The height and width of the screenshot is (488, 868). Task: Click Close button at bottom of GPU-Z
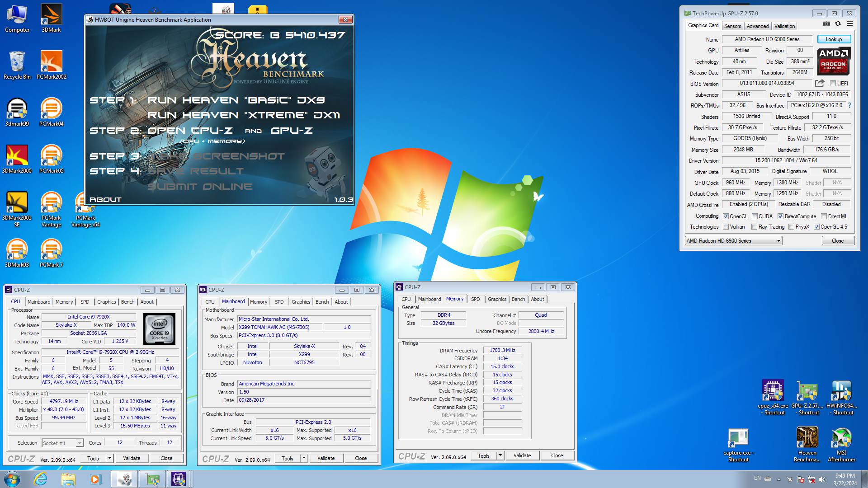(838, 241)
